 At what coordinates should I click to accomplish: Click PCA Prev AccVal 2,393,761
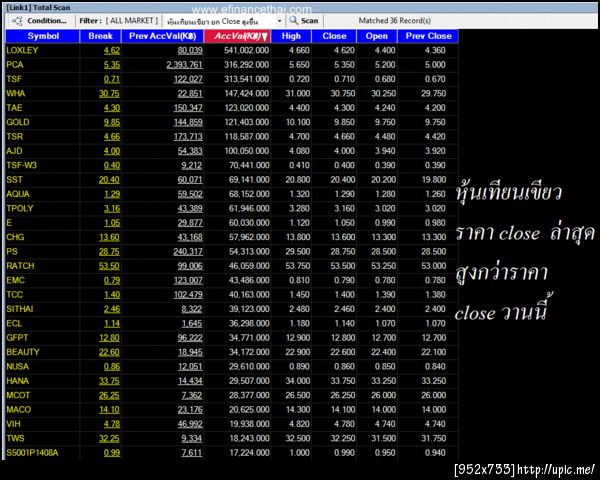click(x=184, y=65)
